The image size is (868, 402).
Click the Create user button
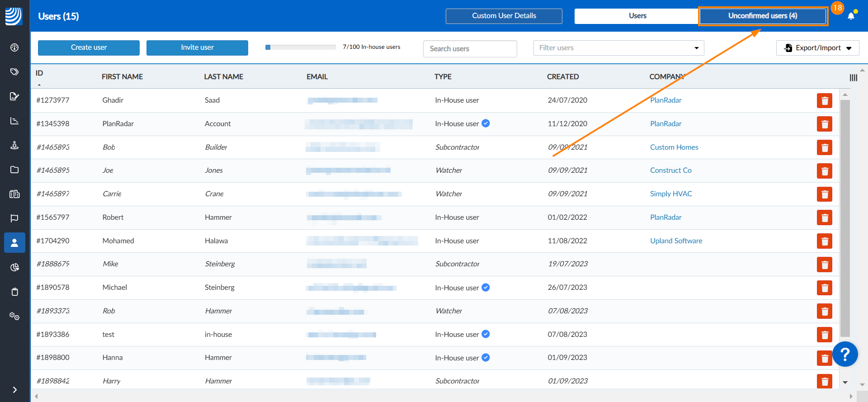[x=89, y=47]
